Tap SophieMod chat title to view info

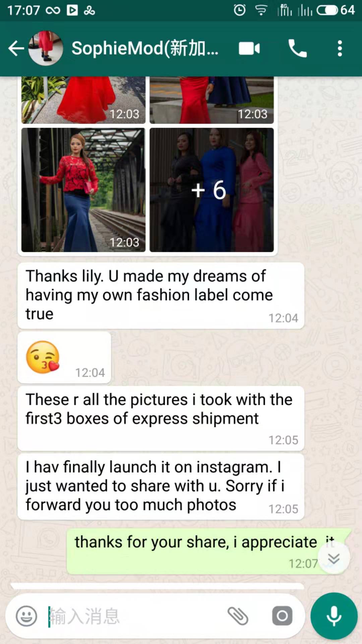[145, 48]
